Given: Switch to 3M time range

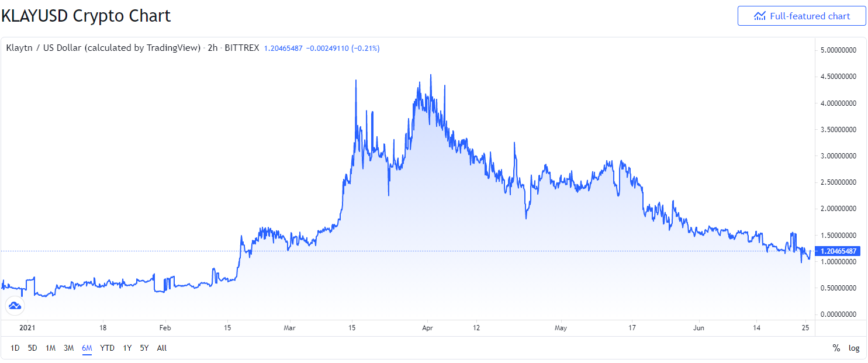Looking at the screenshot, I should pos(69,348).
